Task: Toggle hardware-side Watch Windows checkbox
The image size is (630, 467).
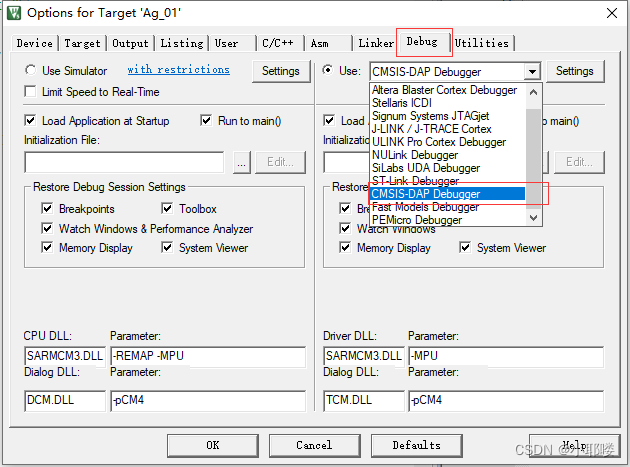Action: pos(345,228)
